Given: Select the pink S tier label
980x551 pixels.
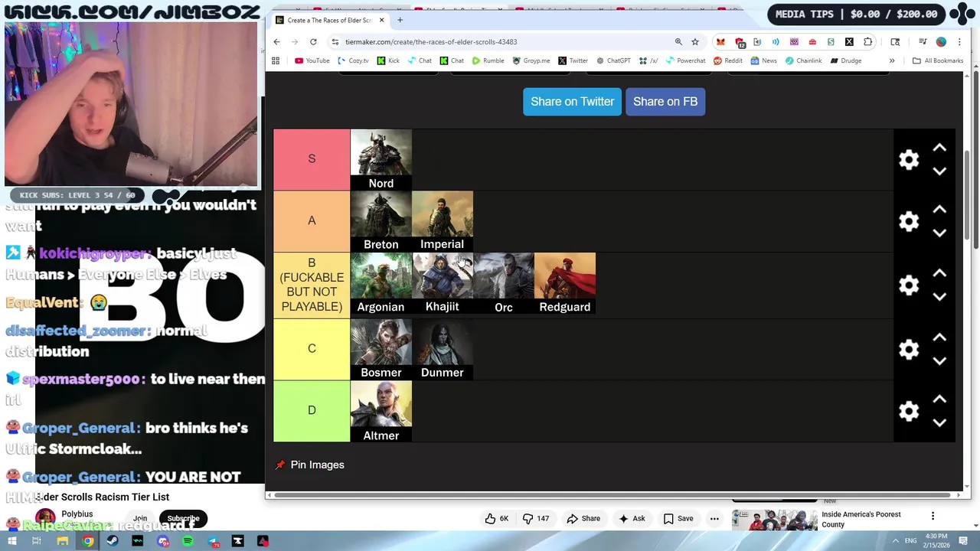Looking at the screenshot, I should click(312, 159).
